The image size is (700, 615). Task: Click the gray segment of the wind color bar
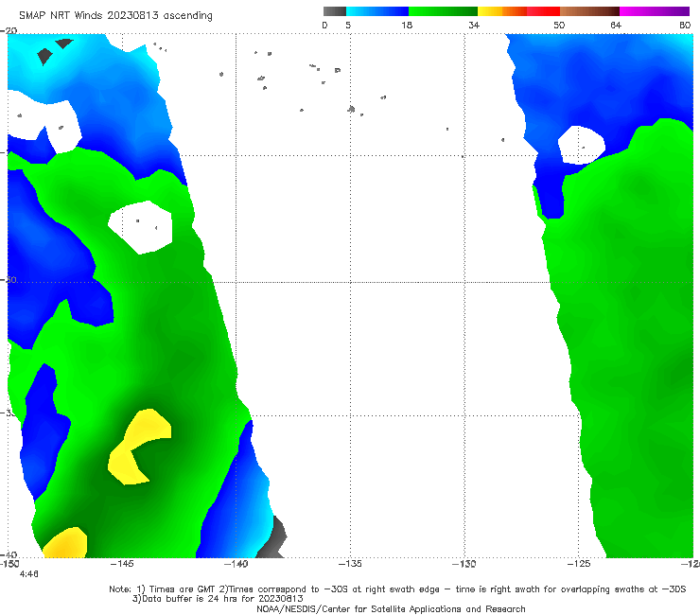pos(334,11)
